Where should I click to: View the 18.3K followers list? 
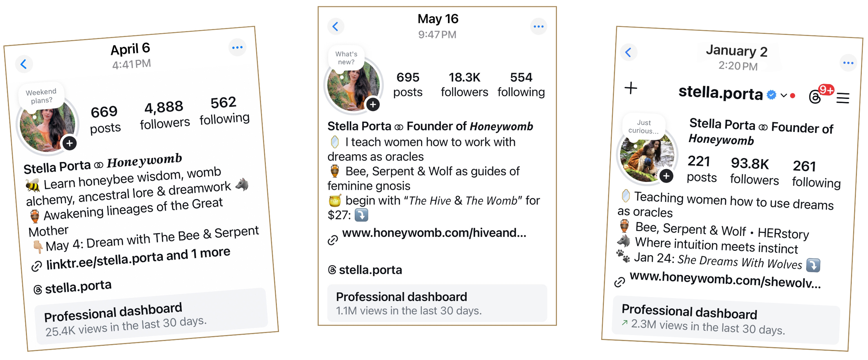pos(464,85)
